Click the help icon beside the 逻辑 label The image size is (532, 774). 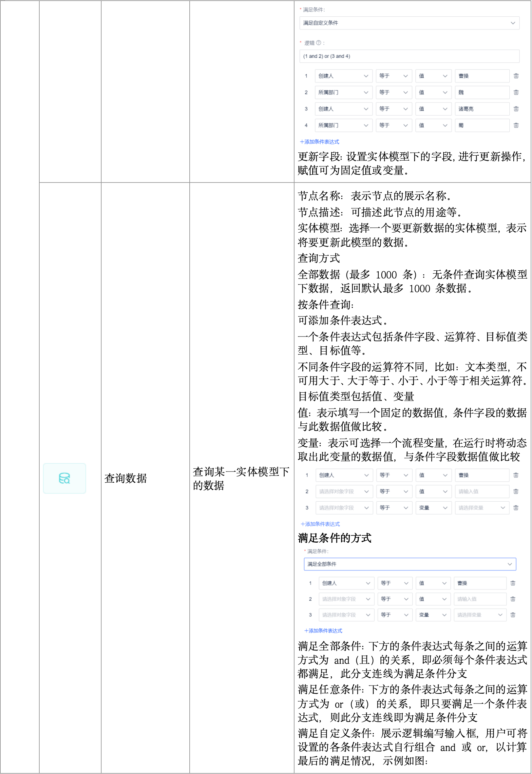(x=318, y=43)
